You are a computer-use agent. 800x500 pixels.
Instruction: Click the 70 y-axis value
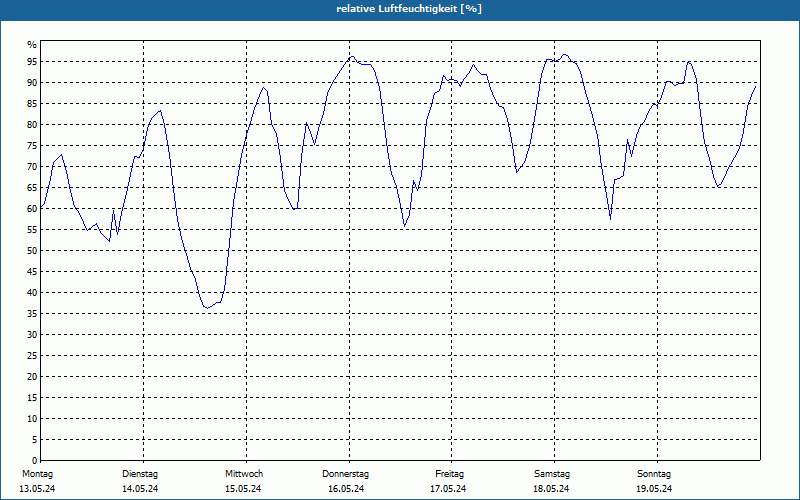pyautogui.click(x=32, y=167)
